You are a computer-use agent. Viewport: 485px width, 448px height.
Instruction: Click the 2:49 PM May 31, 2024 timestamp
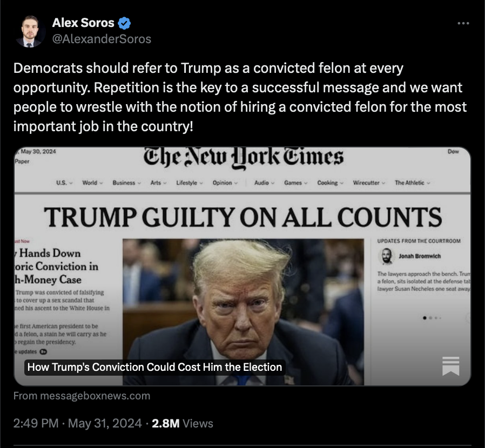tap(77, 423)
